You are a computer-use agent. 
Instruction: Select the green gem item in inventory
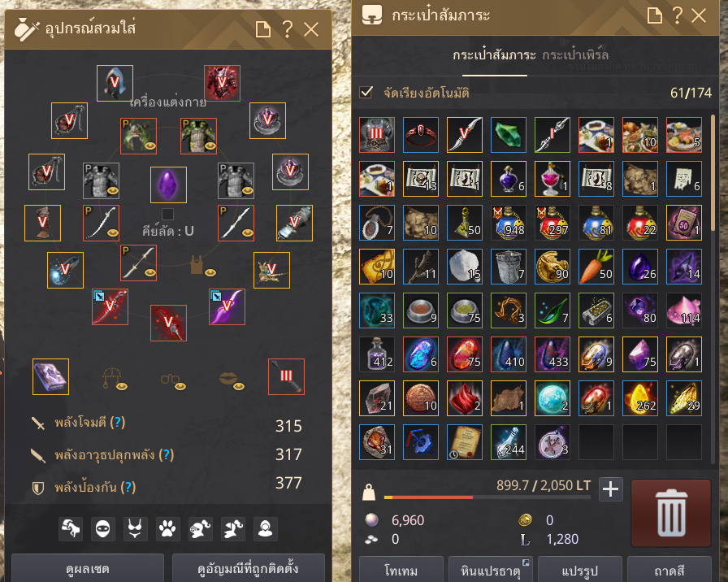509,135
